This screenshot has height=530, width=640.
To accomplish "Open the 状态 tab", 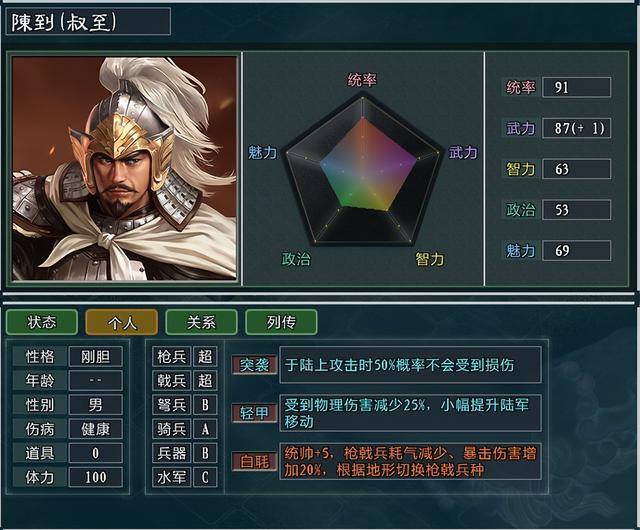I will [x=41, y=322].
